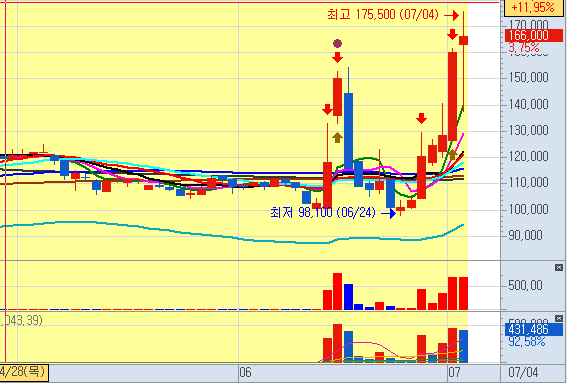Click the brown up-arrow signal below June spike candle
The width and height of the screenshot is (567, 383).
coord(337,137)
